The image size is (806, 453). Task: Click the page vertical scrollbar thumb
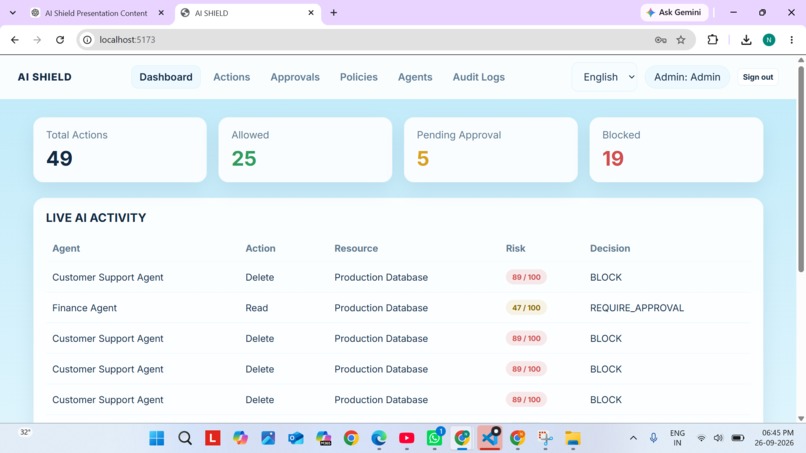[801, 169]
